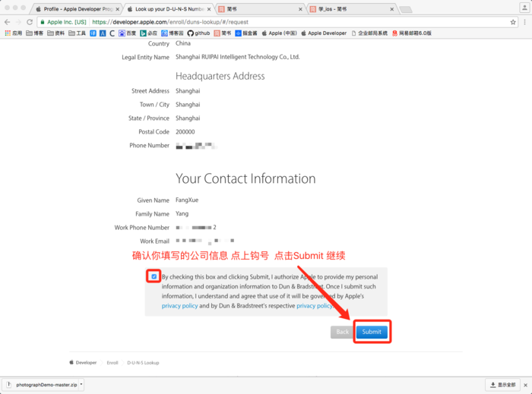
Task: Open the 企业邮局系统 bookmark
Action: point(369,33)
